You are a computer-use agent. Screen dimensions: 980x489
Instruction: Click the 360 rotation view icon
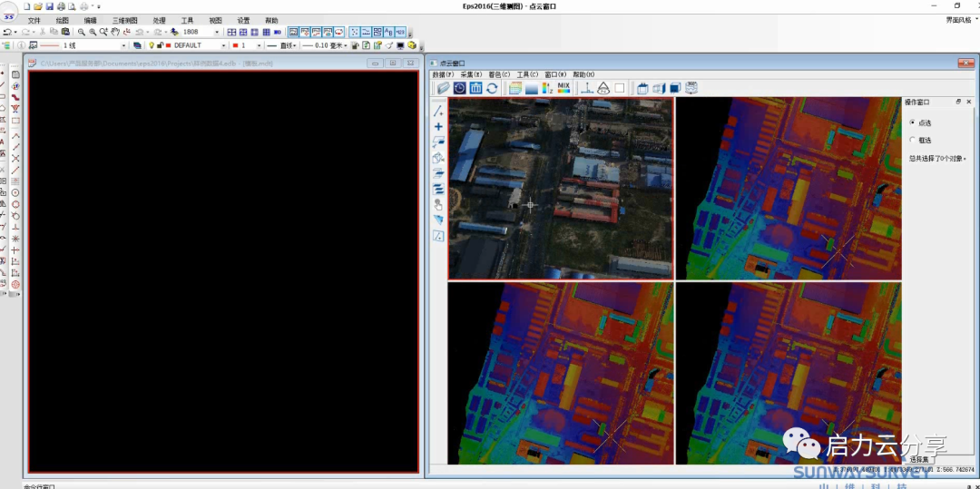pyautogui.click(x=691, y=88)
